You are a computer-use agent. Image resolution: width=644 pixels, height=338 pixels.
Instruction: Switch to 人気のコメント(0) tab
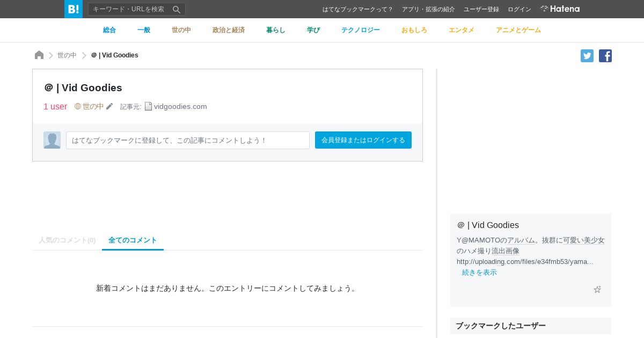coord(67,240)
